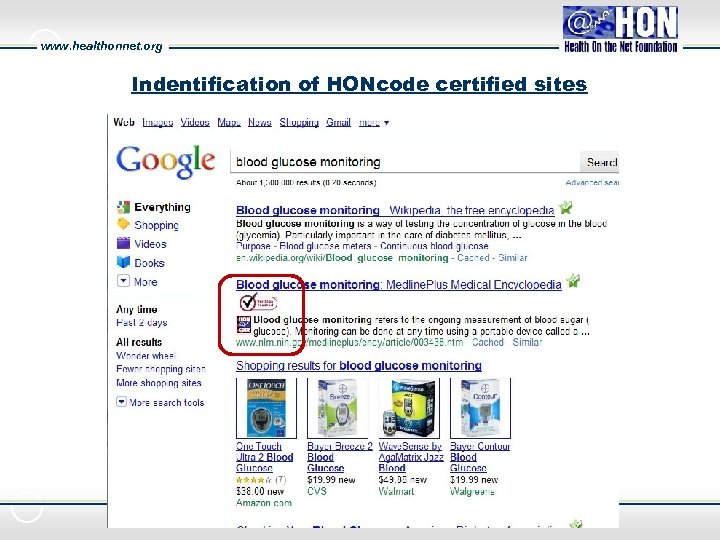Click the Purpose sublink under Wikipedia
This screenshot has height=540, width=720.
253,246
